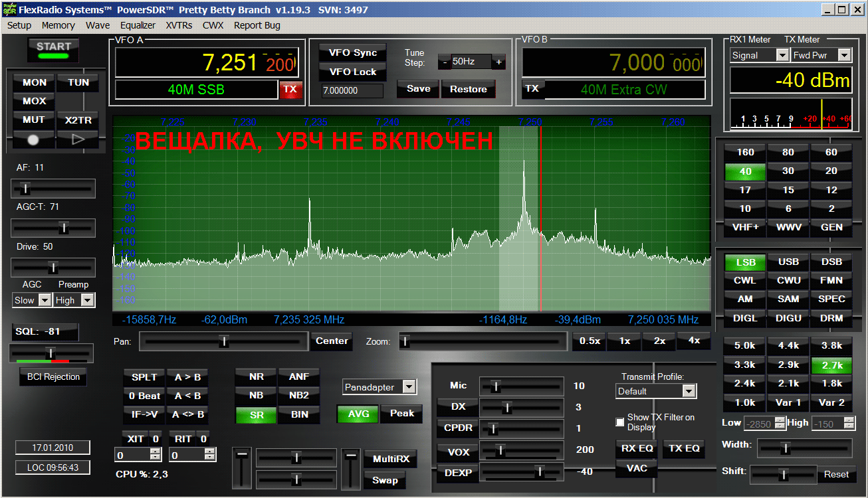Image resolution: width=868 pixels, height=498 pixels.
Task: Click the Drive power slider
Action: click(53, 267)
